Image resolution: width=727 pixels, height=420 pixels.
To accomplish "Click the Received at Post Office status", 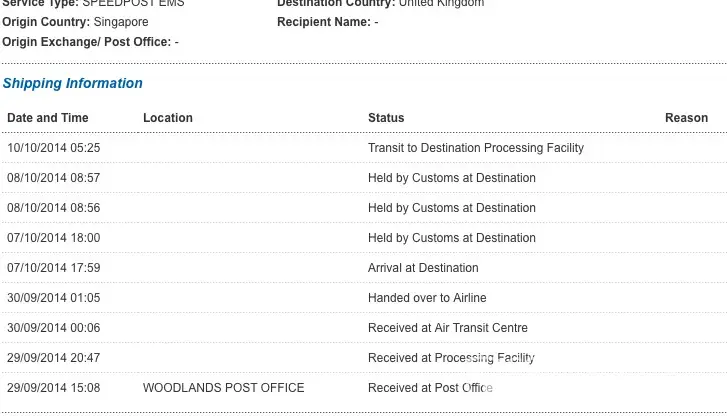I will click(430, 388).
